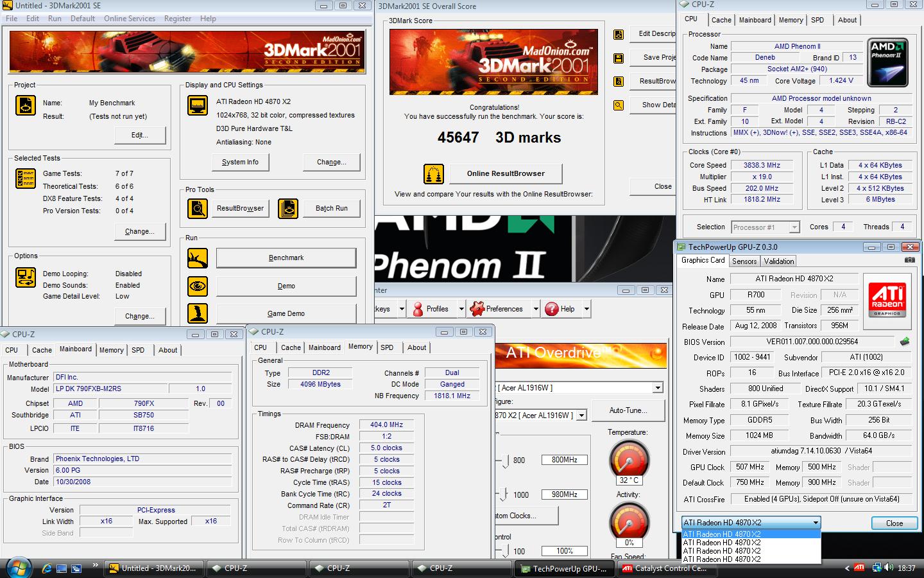
Task: Open the File menu in 3DMark2001
Action: 12,19
